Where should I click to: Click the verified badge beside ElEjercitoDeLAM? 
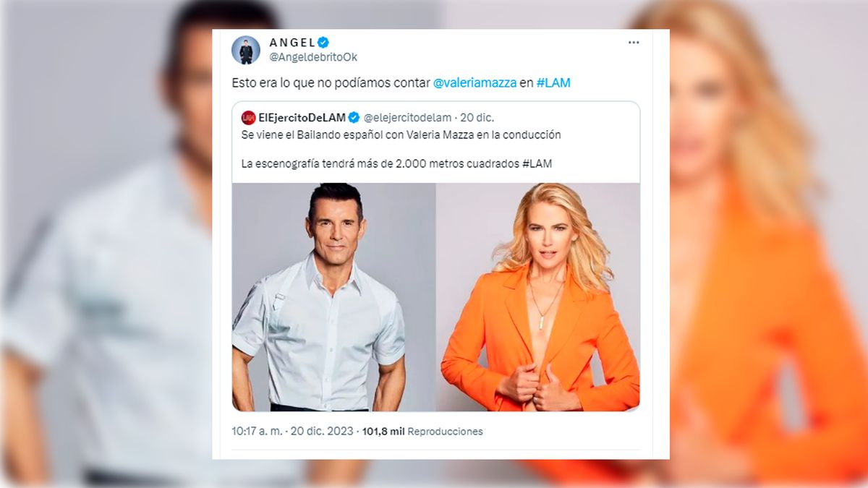click(354, 117)
